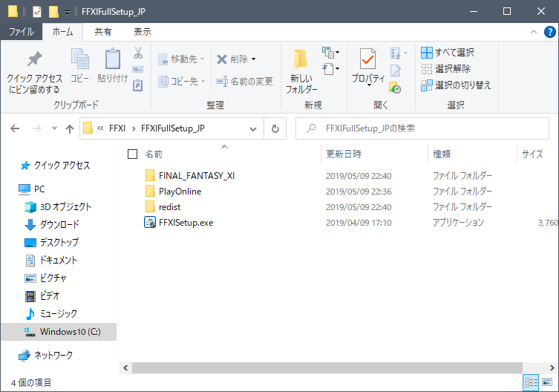The width and height of the screenshot is (559, 392).
Task: Open ダウンロード folder in navigation pane
Action: coord(52,225)
